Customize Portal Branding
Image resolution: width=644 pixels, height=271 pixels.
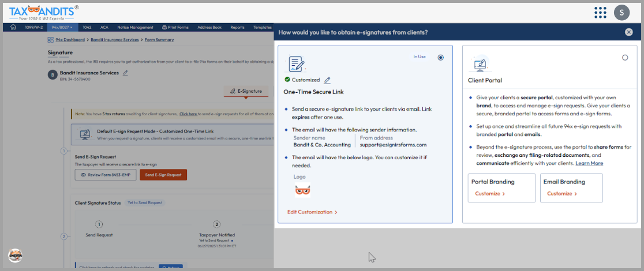(490, 194)
